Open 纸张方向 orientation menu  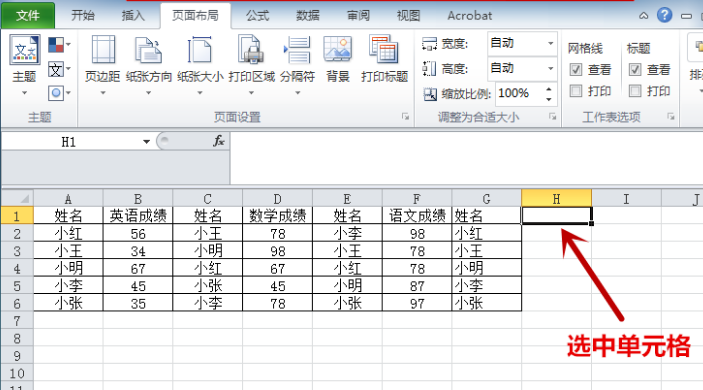tap(149, 64)
